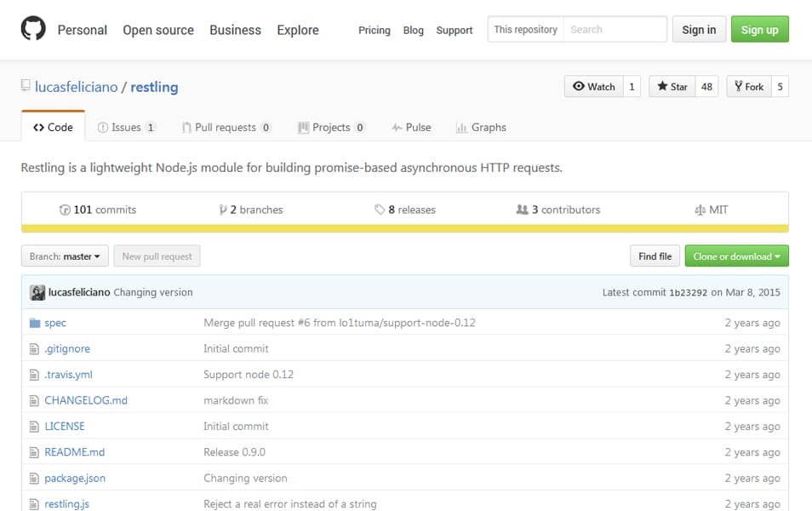Click the contributors people icon
The image size is (812, 511).
(x=522, y=210)
